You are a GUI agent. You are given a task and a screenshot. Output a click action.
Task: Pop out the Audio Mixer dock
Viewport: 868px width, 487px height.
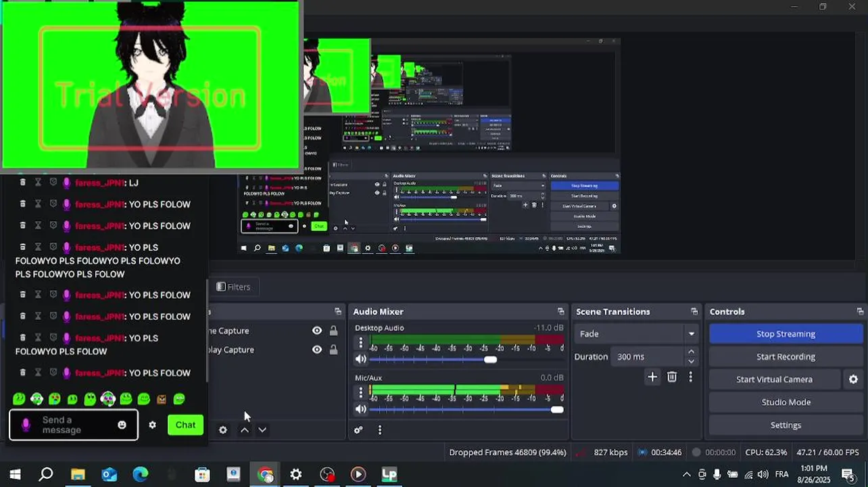click(560, 311)
